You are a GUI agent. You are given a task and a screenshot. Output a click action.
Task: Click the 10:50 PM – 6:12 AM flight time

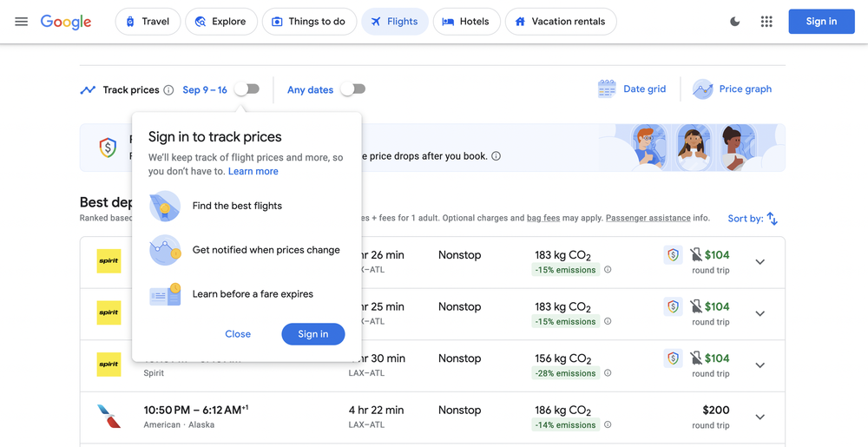coord(196,410)
